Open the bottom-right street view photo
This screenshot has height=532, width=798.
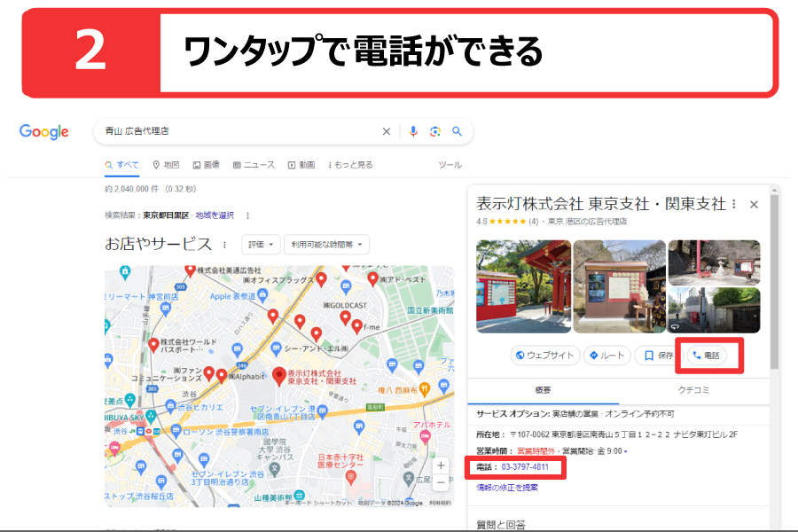714,310
